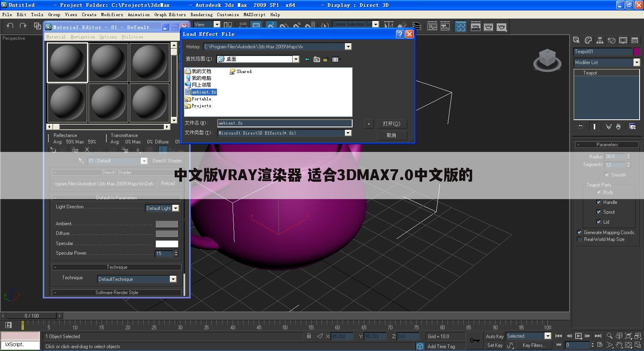
Task: Toggle the Body teapot part checkbox
Action: [x=599, y=192]
